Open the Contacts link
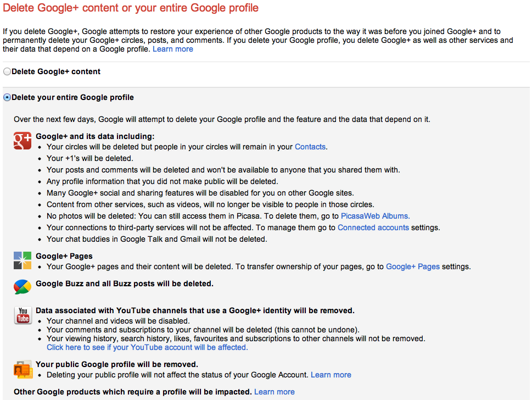 pyautogui.click(x=310, y=147)
